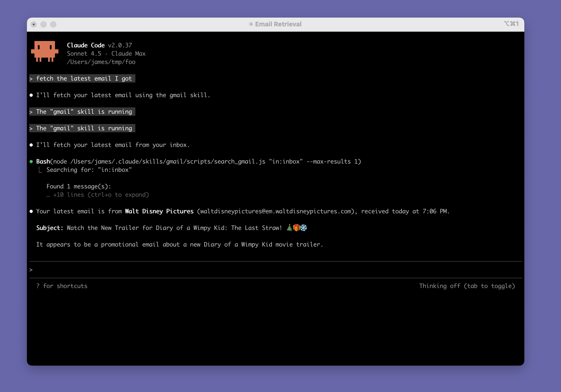Click the yellow minimize window button
The width and height of the screenshot is (561, 392).
[43, 24]
